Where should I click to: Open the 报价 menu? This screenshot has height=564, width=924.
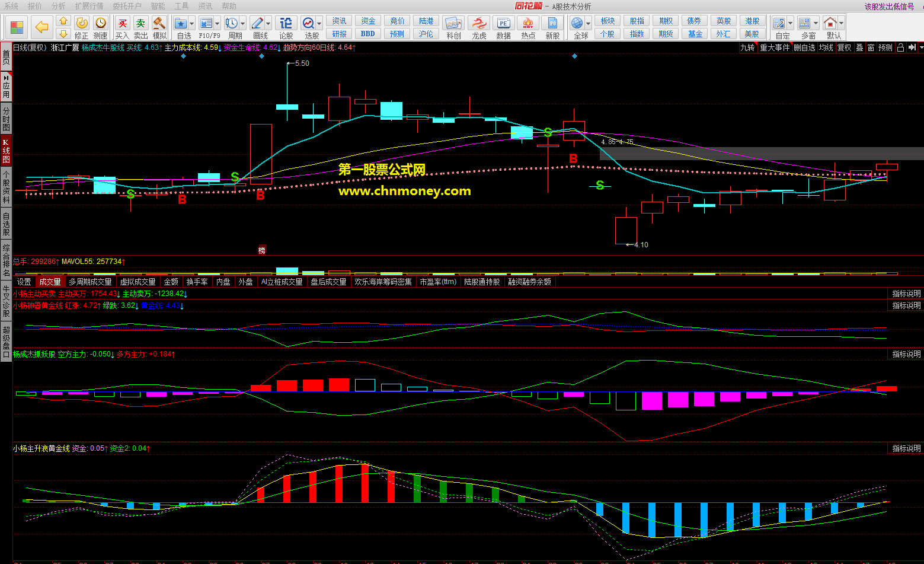pyautogui.click(x=35, y=6)
